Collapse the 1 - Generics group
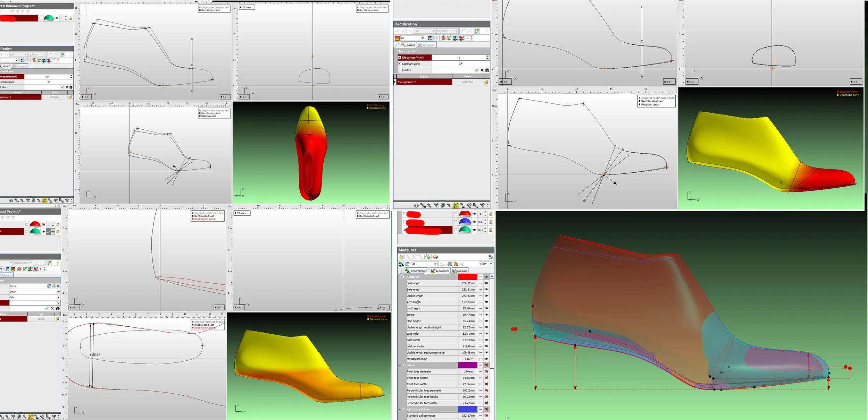868x420 pixels. pos(400,277)
